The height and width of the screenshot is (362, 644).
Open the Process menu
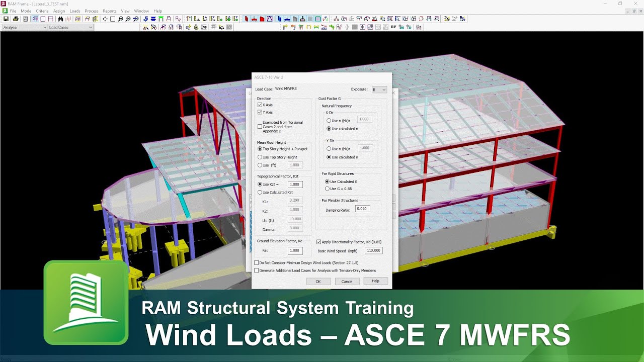pos(92,11)
